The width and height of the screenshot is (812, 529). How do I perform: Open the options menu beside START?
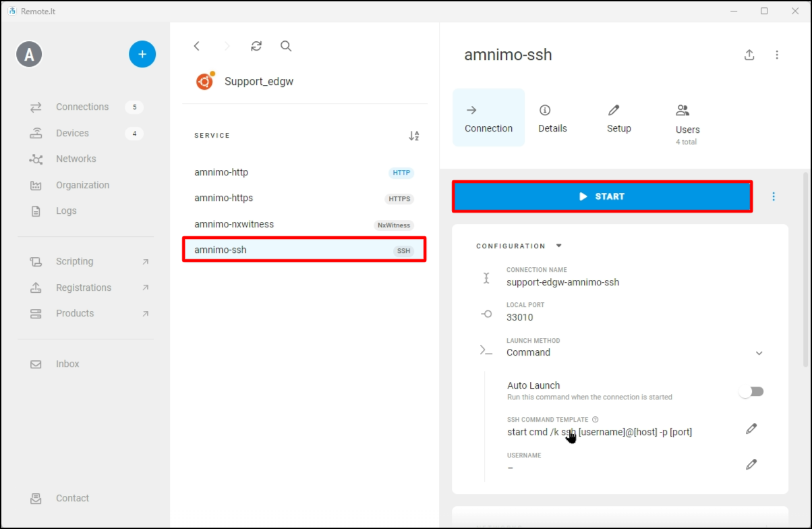click(x=774, y=196)
